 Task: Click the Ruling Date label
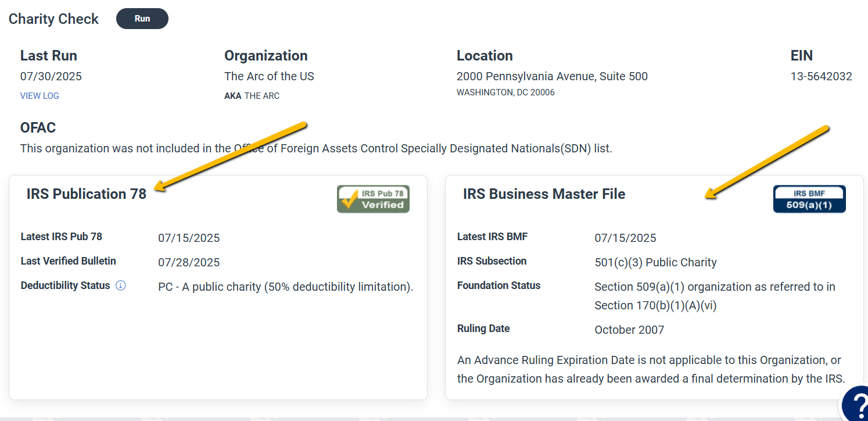483,329
